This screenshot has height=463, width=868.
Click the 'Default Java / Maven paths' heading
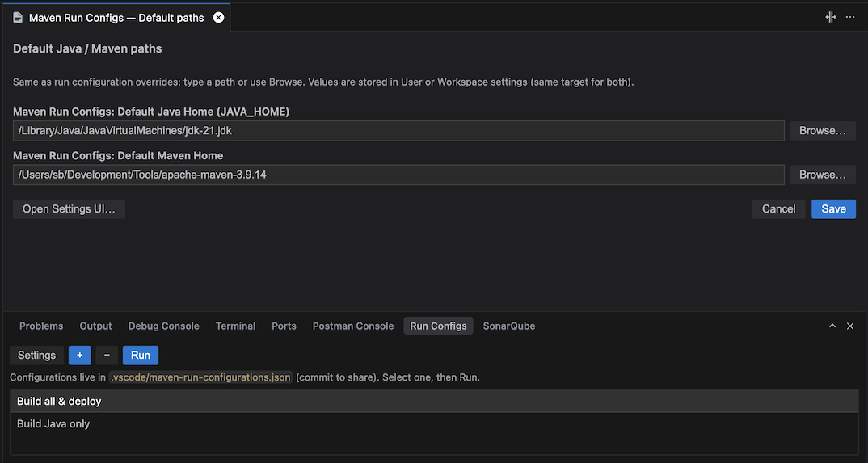[87, 48]
